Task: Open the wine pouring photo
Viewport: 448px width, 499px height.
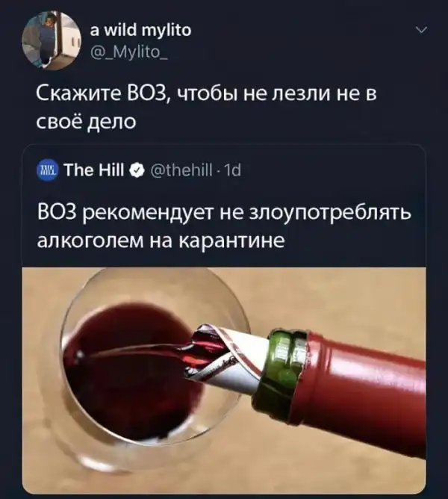Action: click(224, 381)
